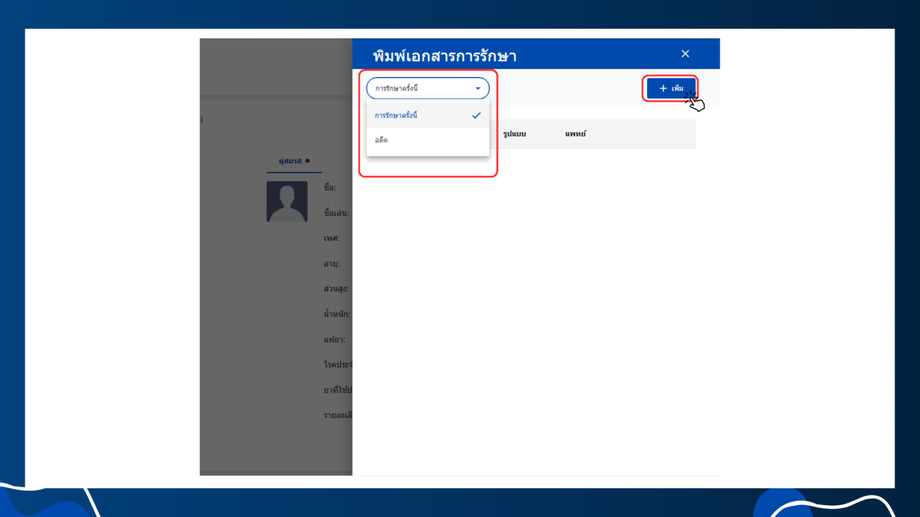Click the + เพิ่ม button
Viewport: 920px width, 517px height.
click(671, 88)
